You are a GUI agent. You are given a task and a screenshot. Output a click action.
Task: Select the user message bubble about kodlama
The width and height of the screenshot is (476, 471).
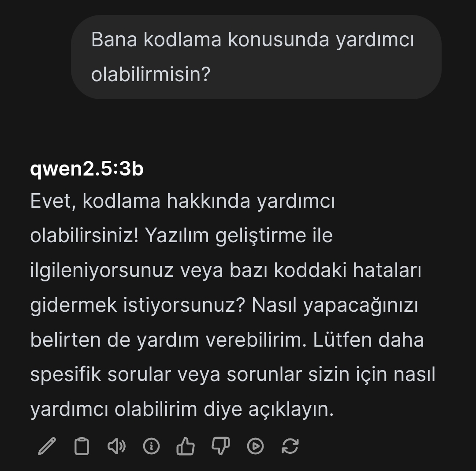(256, 57)
